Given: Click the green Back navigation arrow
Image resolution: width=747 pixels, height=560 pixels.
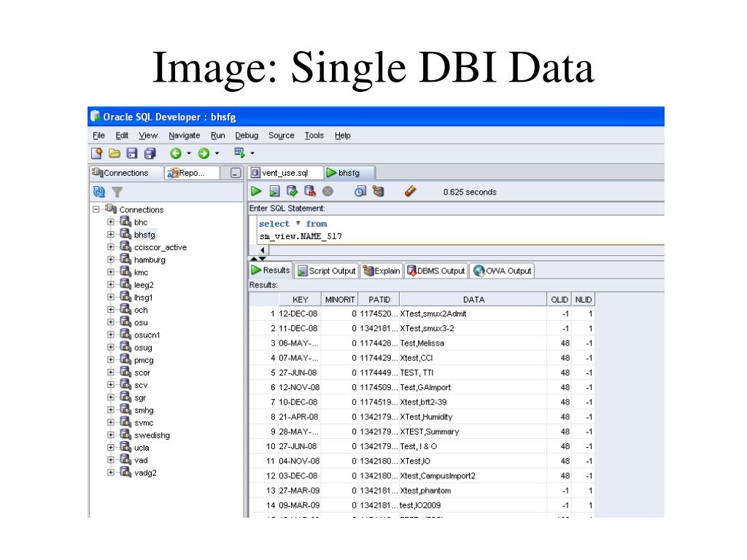Looking at the screenshot, I should click(x=176, y=153).
